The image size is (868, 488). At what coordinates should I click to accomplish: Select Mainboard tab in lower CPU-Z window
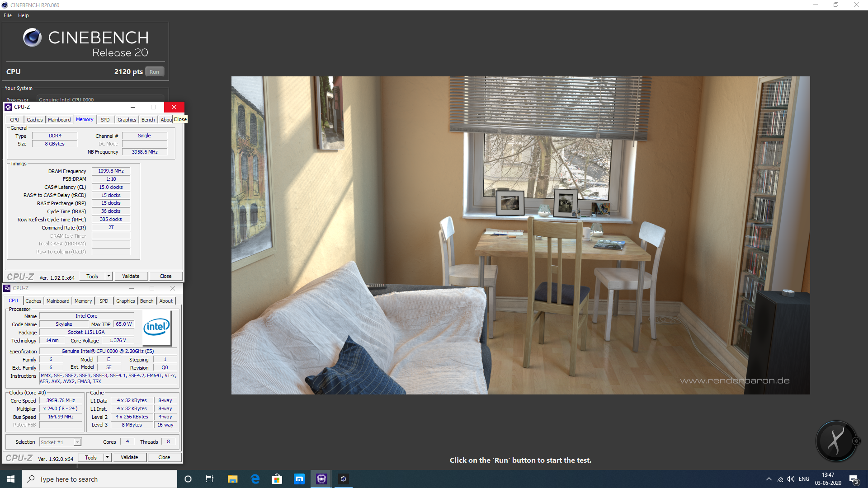point(58,301)
